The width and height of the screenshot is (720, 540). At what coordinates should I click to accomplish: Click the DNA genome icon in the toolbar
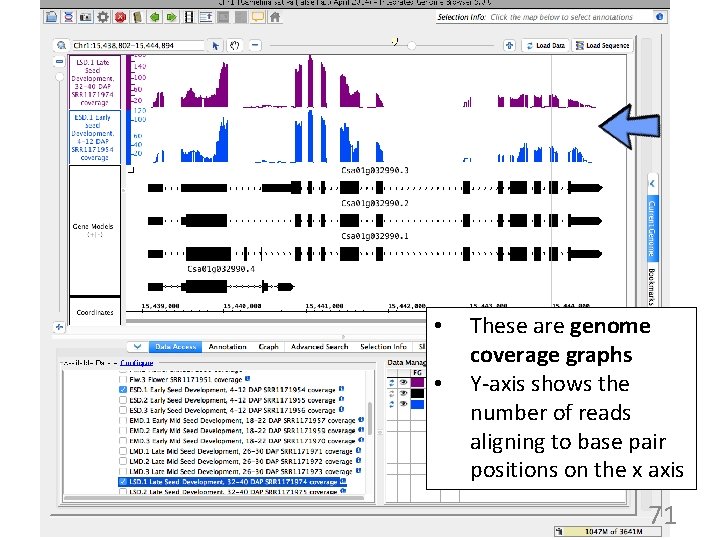click(x=68, y=17)
